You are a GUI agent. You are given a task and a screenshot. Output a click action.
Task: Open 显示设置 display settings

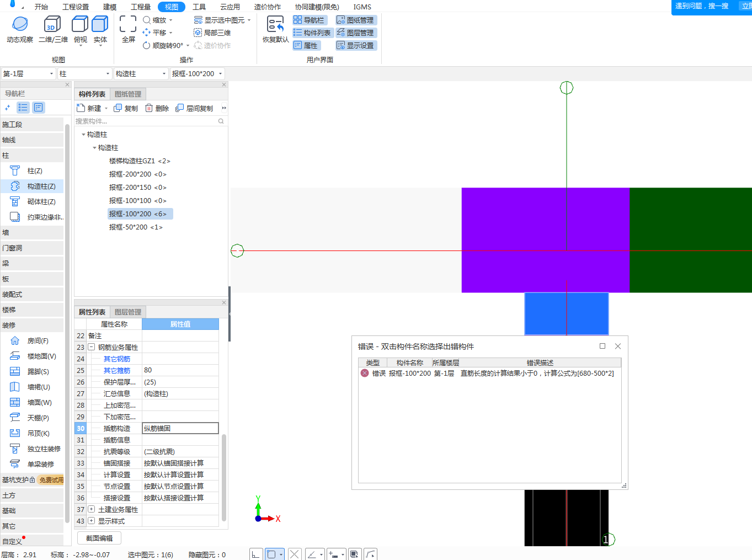356,45
